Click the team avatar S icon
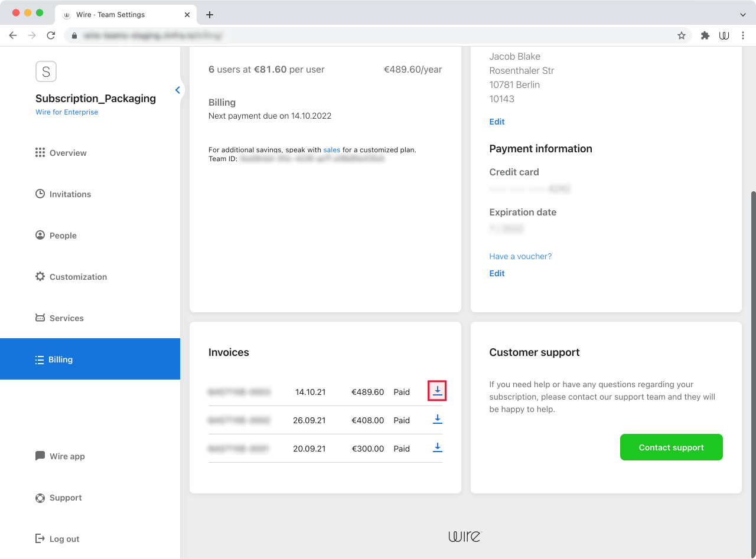This screenshot has height=559, width=756. point(46,72)
